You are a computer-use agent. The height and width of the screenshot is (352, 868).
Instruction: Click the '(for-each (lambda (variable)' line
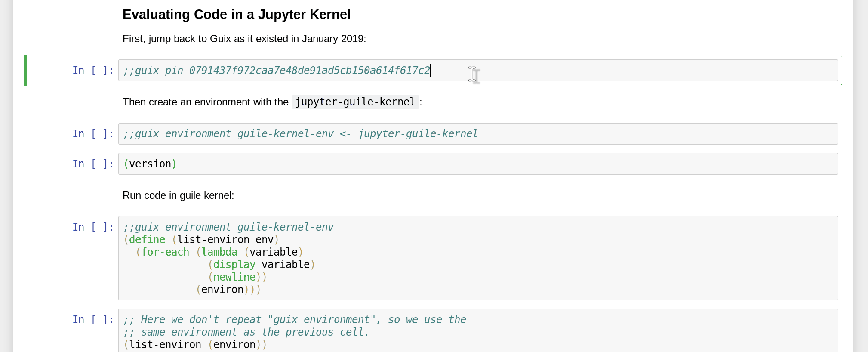click(x=219, y=252)
